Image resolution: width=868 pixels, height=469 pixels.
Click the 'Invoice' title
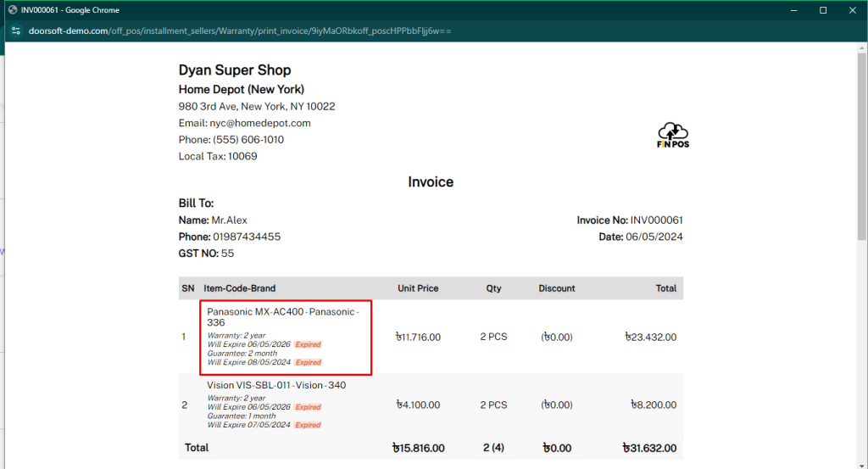(431, 182)
